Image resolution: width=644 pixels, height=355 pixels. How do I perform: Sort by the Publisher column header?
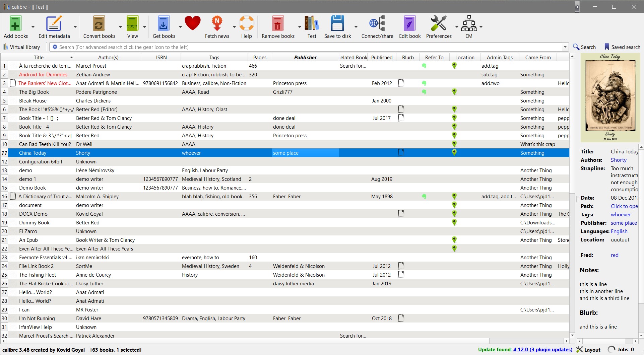[x=305, y=58]
